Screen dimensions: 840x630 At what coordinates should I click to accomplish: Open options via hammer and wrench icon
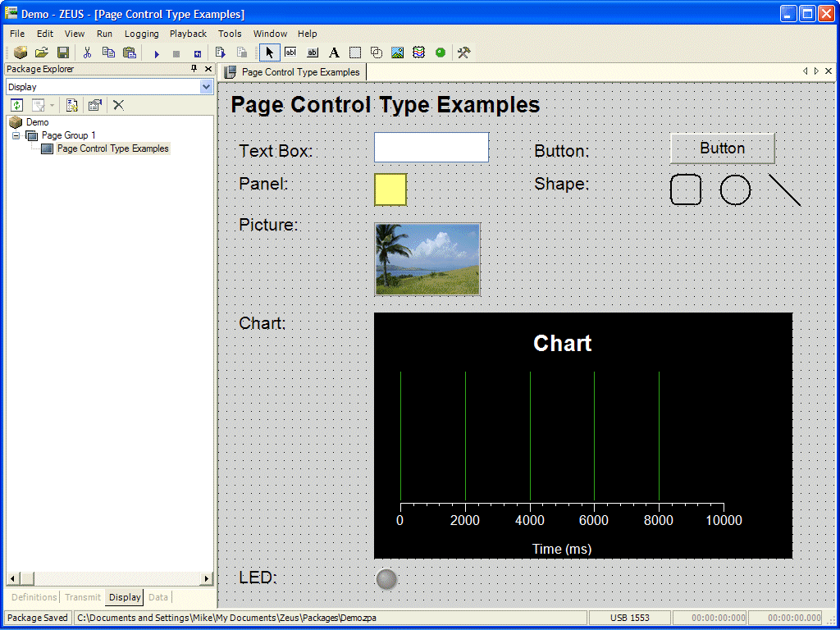click(464, 52)
